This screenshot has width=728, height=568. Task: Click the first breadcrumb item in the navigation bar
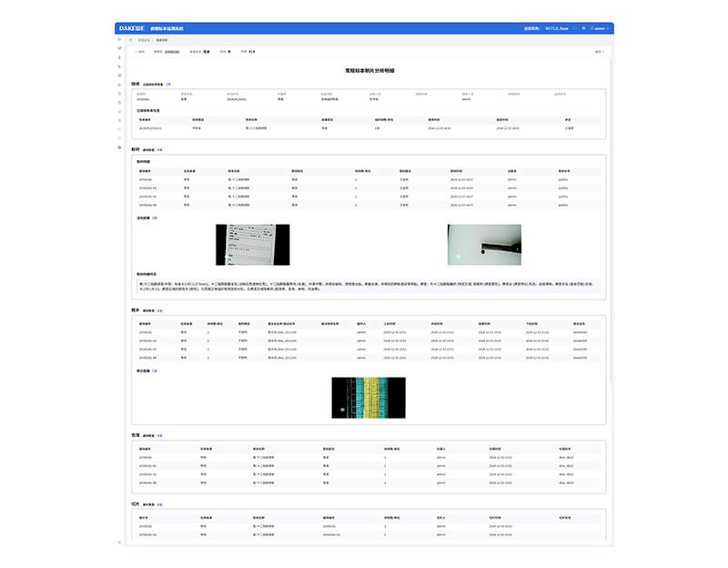point(144,41)
